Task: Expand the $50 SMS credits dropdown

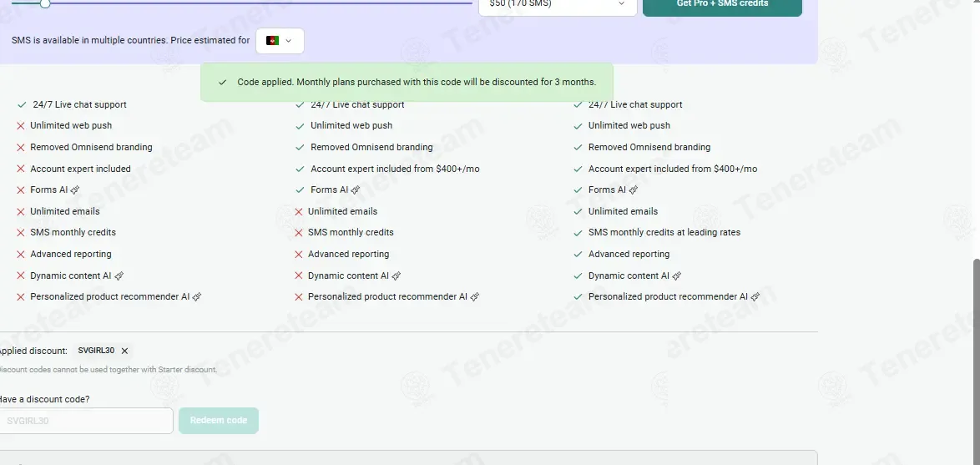Action: tap(558, 5)
